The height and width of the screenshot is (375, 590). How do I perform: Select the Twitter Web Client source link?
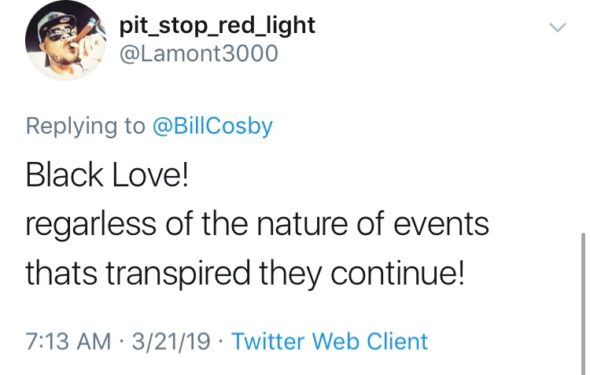click(x=330, y=341)
